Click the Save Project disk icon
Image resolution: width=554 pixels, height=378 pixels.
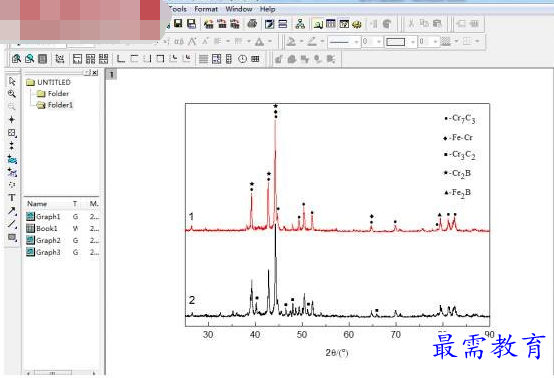tap(178, 24)
